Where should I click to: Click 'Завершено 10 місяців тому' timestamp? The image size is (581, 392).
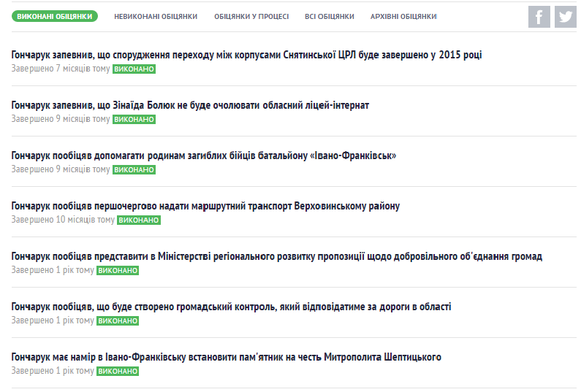[63, 220]
